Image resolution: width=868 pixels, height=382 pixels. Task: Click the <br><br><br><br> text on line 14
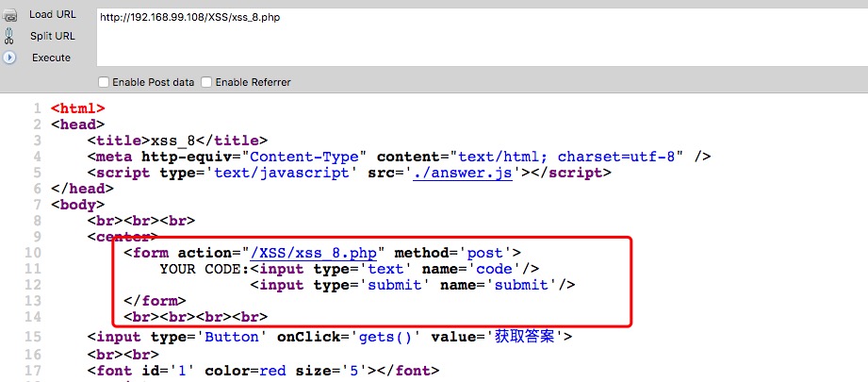point(195,317)
